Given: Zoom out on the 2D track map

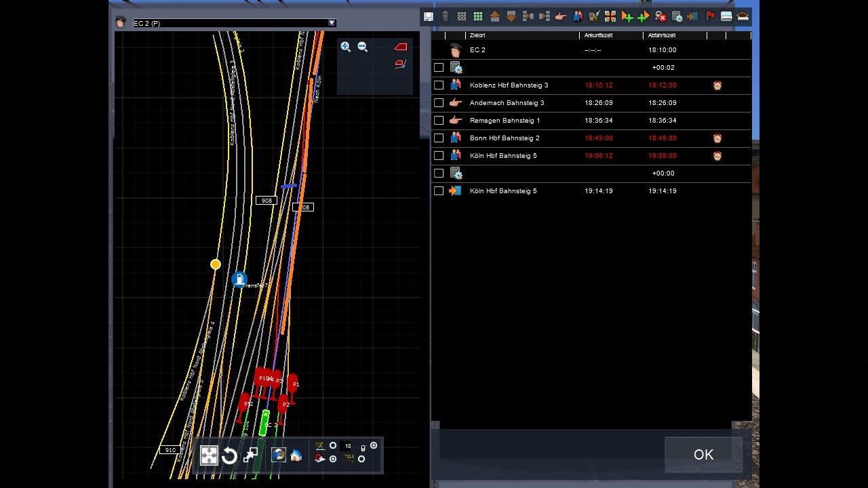Looking at the screenshot, I should (x=363, y=47).
